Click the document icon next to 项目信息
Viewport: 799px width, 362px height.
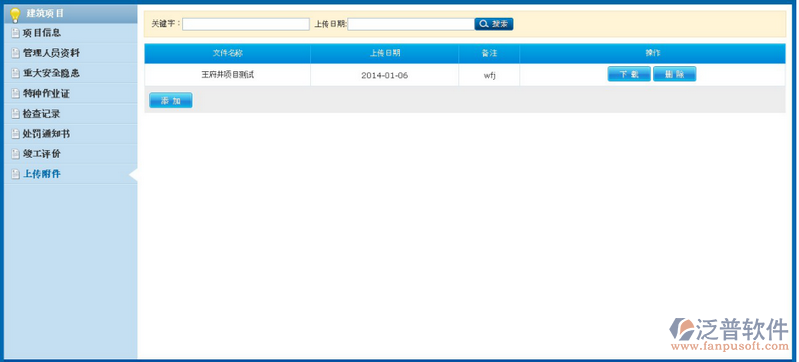[x=16, y=33]
